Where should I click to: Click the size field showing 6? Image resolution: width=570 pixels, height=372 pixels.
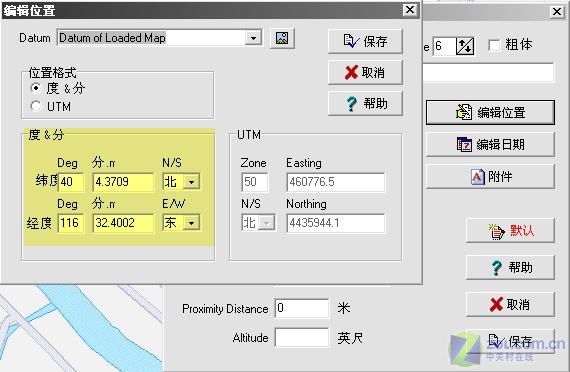click(x=444, y=46)
